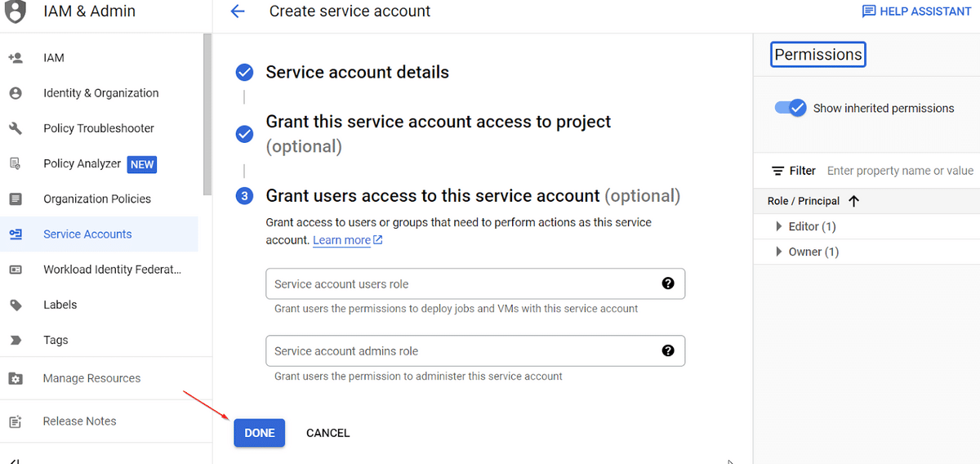Click the Help Assistant chat icon
Screen dimensions: 980x464
[x=869, y=11]
